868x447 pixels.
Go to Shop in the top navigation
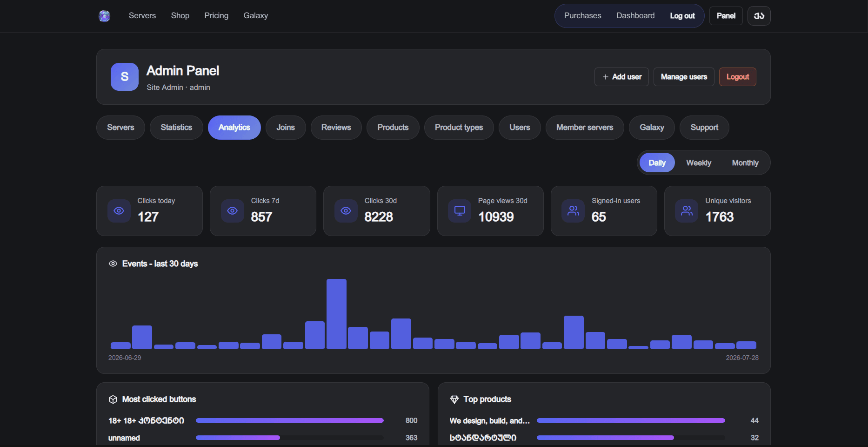pyautogui.click(x=180, y=16)
